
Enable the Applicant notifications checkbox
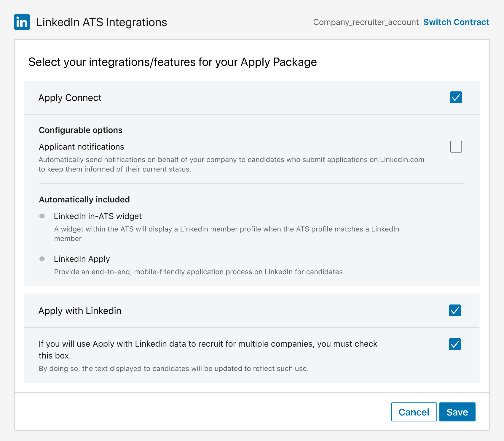(x=456, y=147)
